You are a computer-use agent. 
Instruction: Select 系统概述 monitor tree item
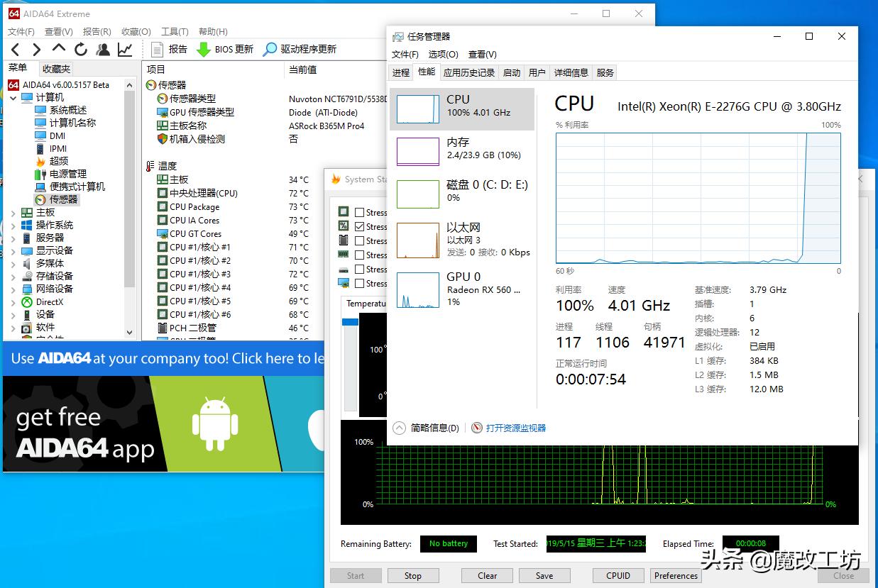click(60, 110)
